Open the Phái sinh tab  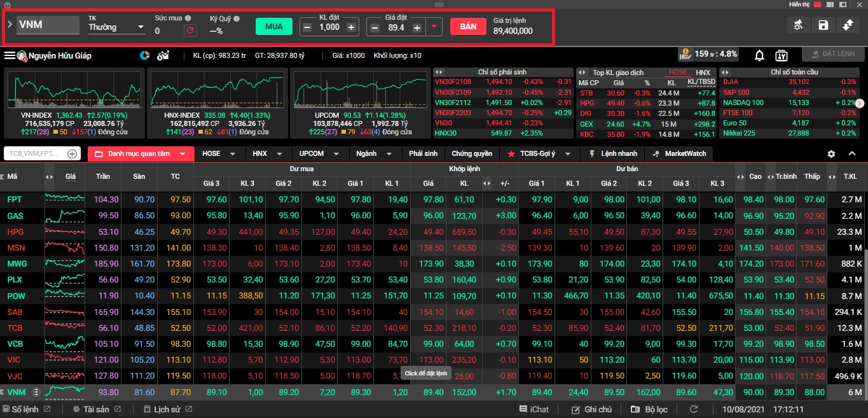(423, 154)
